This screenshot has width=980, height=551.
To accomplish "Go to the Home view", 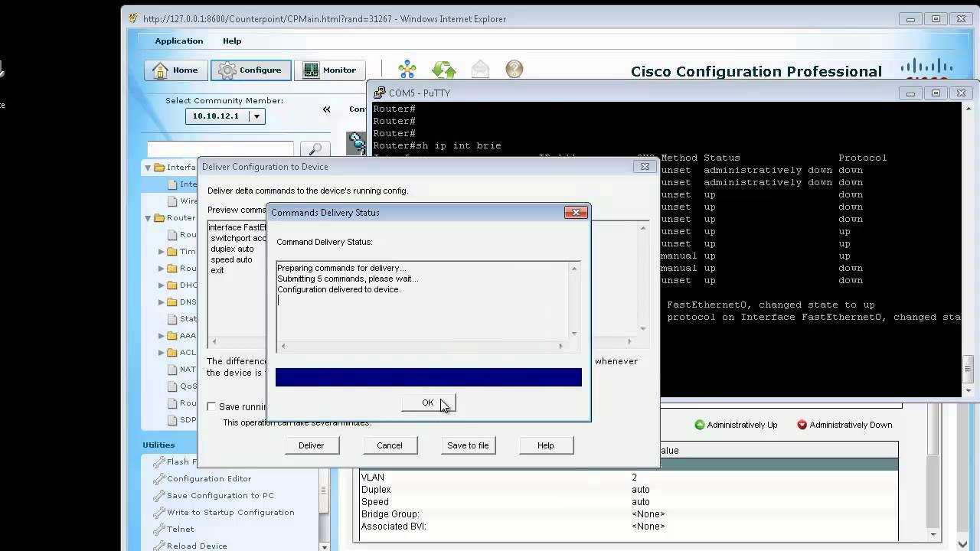I will 175,70.
